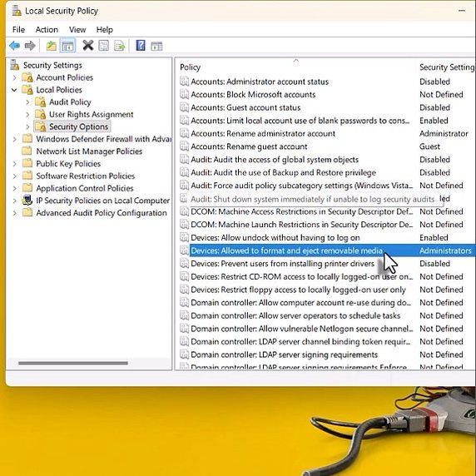Select Devices: Restrict floppy access policy

tap(298, 290)
